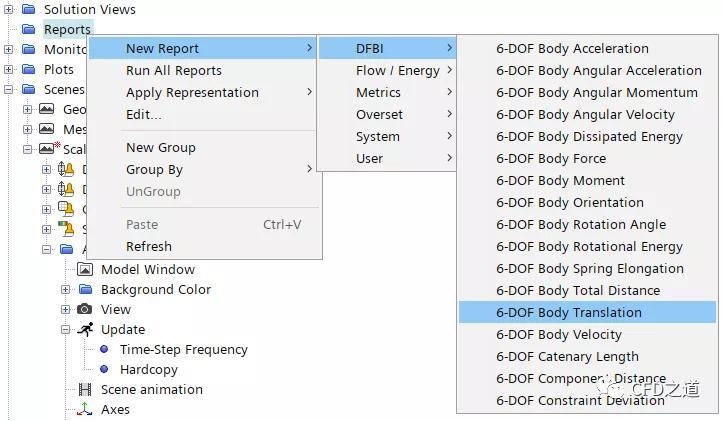The image size is (723, 421).
Task: Select the Hardcopy tree item
Action: (x=148, y=369)
